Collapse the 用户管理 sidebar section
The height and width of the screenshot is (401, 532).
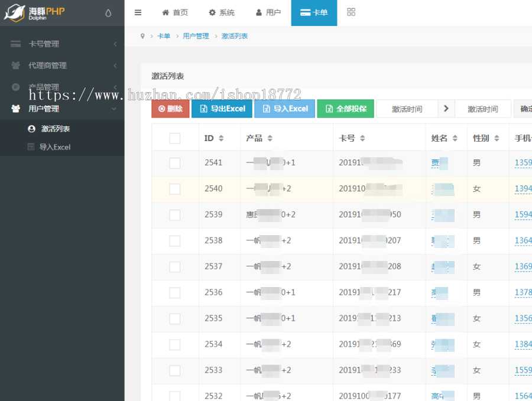62,109
